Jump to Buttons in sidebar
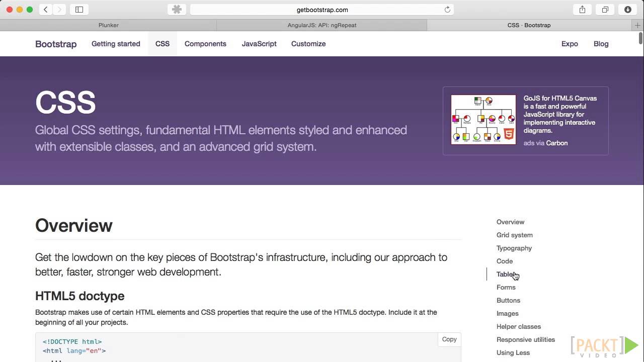The width and height of the screenshot is (644, 362). tap(508, 300)
